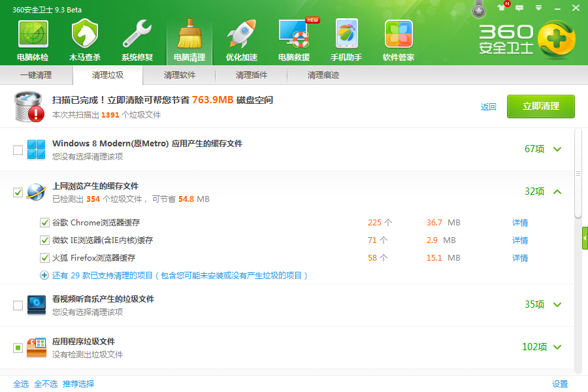This screenshot has height=392, width=588.
Task: Toggle 应用程序垃圾文件 partial checkbox
Action: pos(18,348)
